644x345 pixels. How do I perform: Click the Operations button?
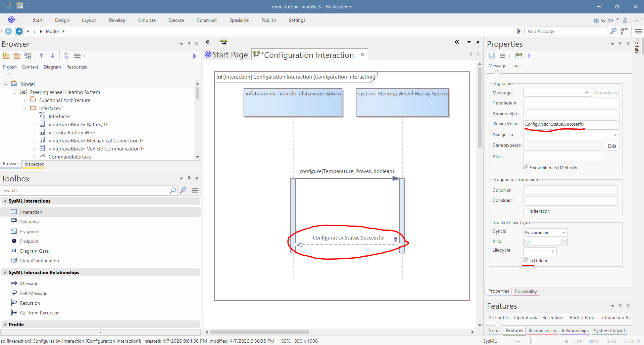606,93
